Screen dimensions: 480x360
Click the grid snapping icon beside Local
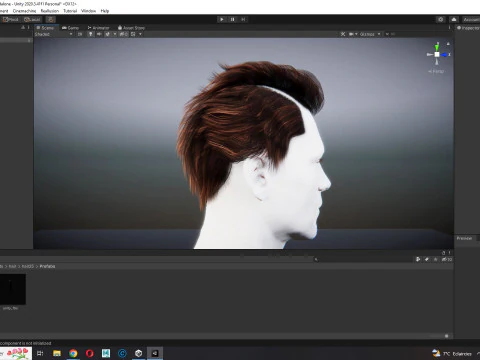(x=51, y=19)
